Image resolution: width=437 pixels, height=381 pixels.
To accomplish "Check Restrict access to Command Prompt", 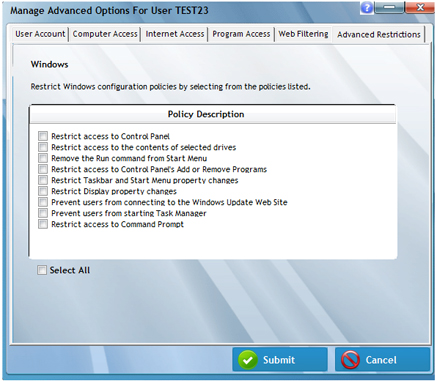I will click(43, 224).
